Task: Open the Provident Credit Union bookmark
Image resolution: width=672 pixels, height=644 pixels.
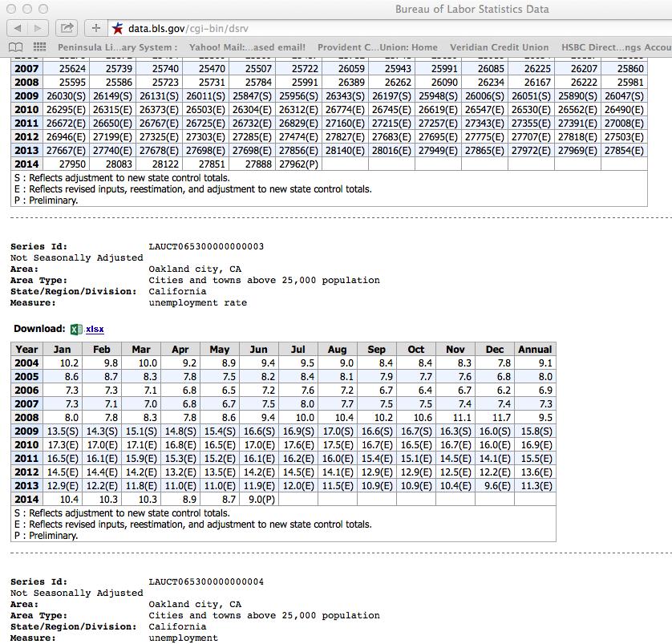Action: [x=378, y=47]
